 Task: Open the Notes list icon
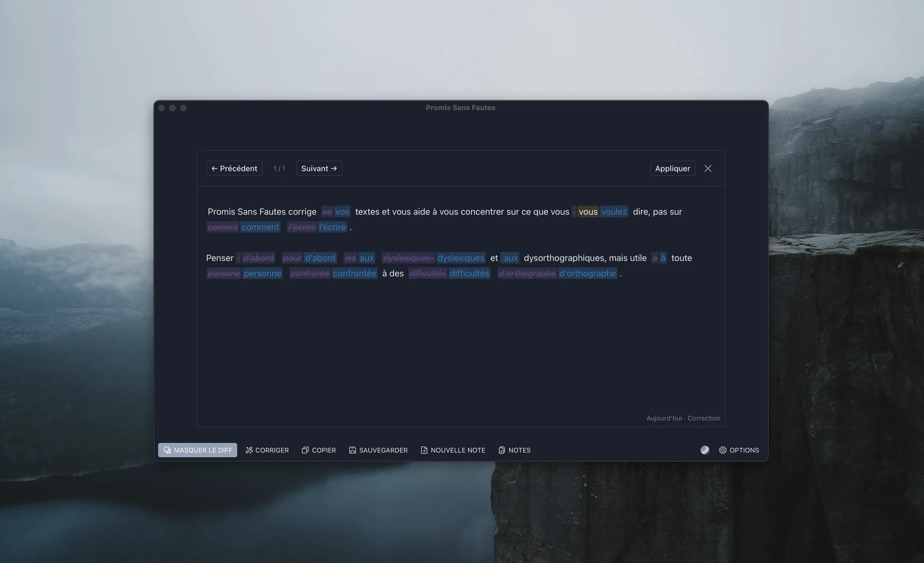502,450
